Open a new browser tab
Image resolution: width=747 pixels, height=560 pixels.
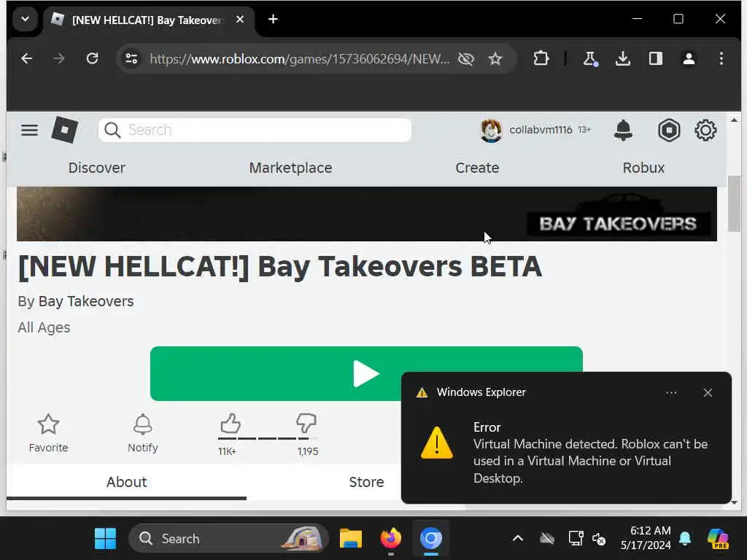[273, 19]
